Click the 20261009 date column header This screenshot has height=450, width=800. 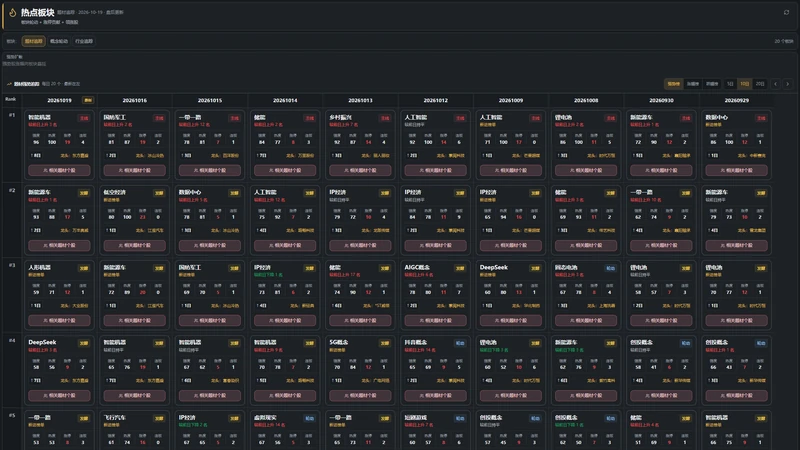(511, 101)
